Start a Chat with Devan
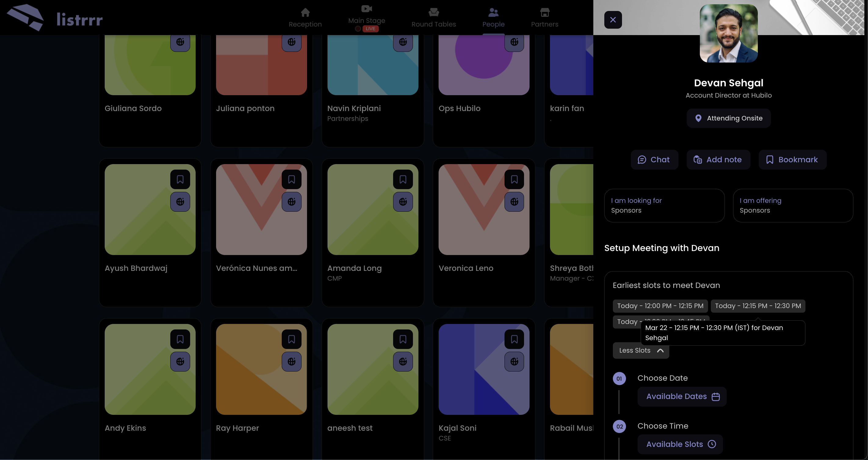This screenshot has height=460, width=868. coord(654,160)
